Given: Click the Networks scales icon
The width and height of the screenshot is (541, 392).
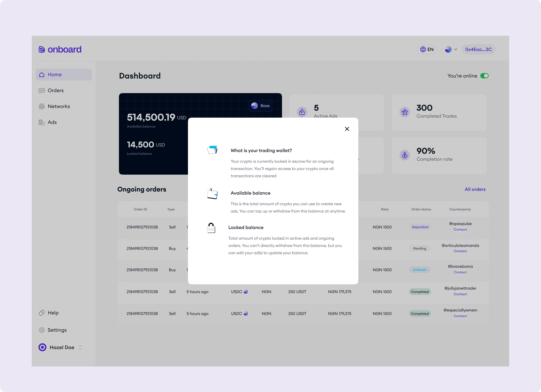Looking at the screenshot, I should tap(42, 106).
